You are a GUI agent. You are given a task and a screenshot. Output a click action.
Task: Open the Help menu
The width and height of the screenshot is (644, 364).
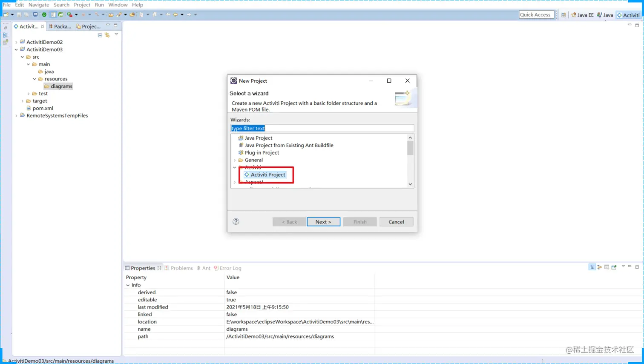137,5
